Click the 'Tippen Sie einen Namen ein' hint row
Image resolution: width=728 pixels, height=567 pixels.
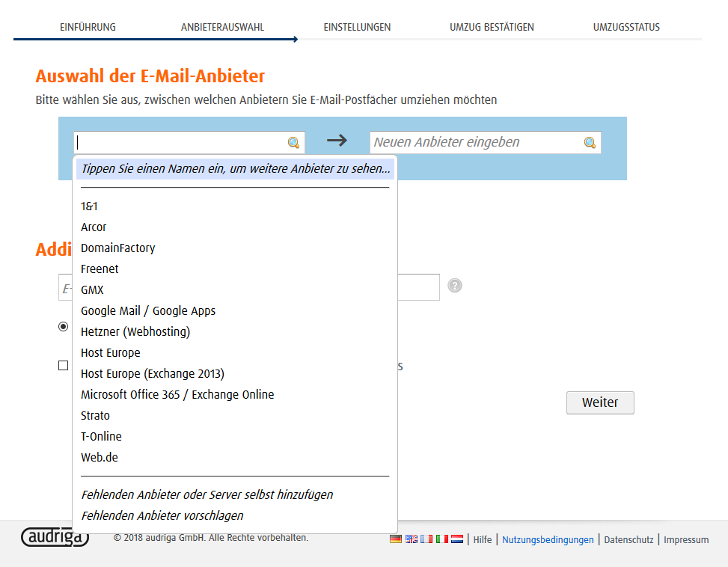click(235, 168)
